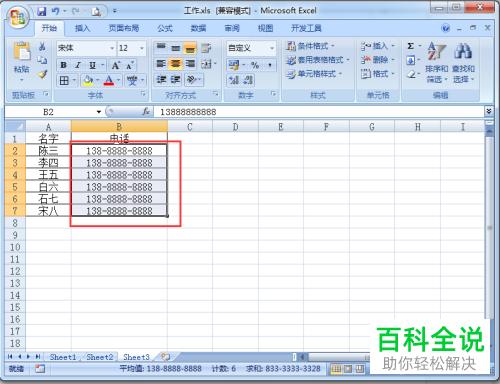Paste clipboard contents with Paste icon

click(x=22, y=52)
